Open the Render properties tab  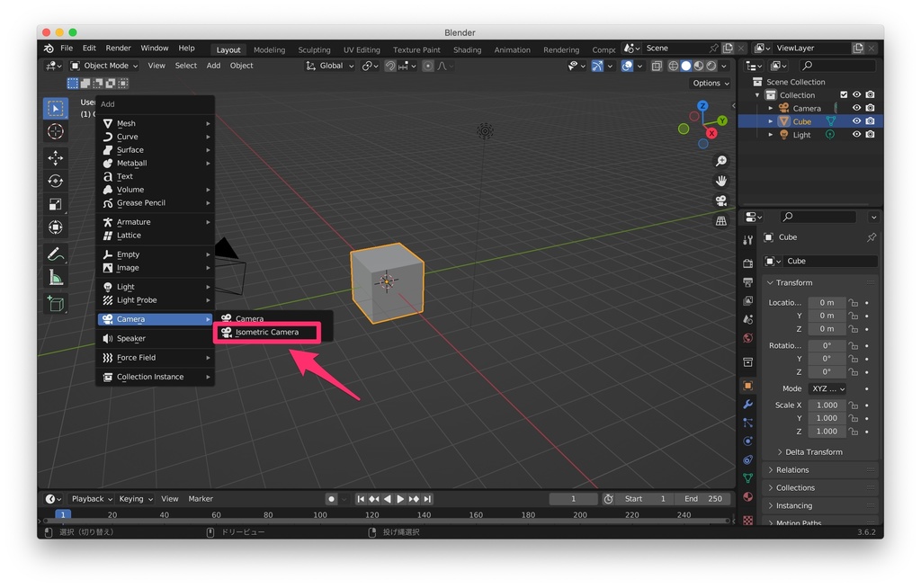[x=747, y=265]
